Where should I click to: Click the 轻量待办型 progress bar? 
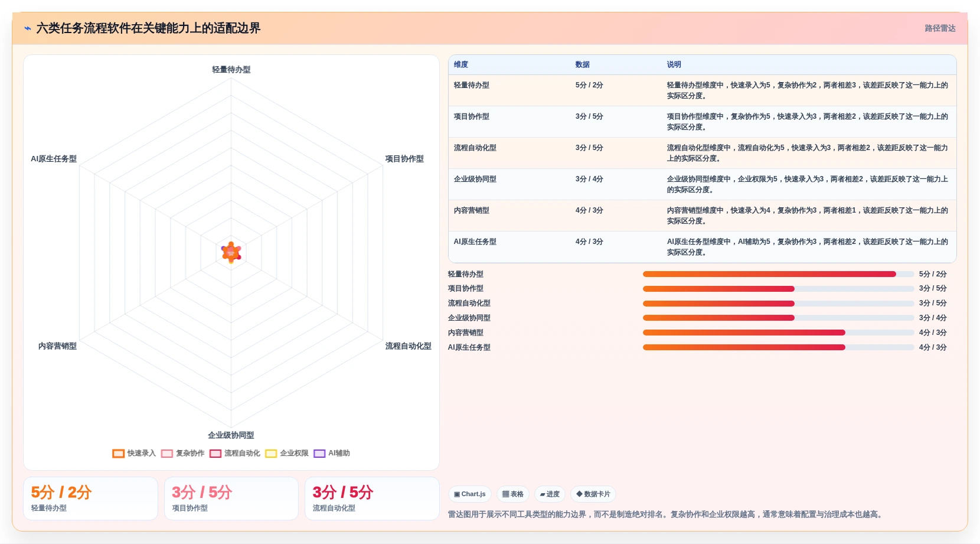778,274
